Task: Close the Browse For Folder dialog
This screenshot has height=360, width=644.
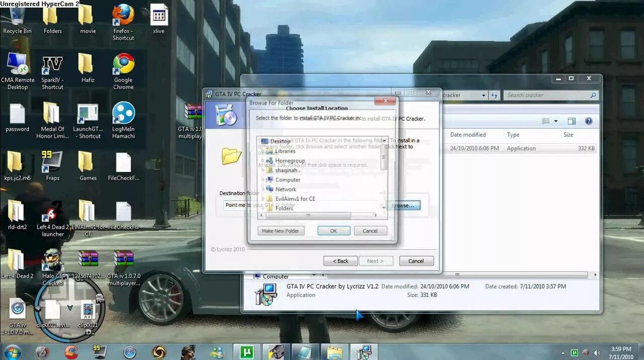Action: (385, 101)
